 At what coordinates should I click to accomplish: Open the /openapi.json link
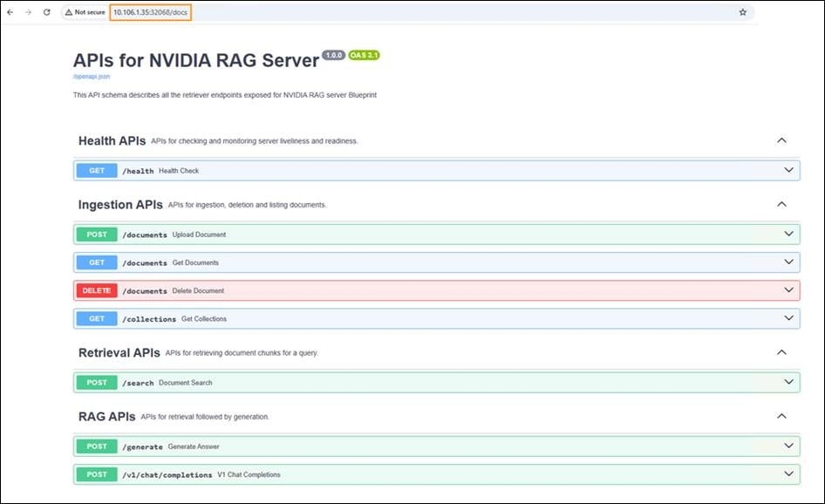(92, 77)
